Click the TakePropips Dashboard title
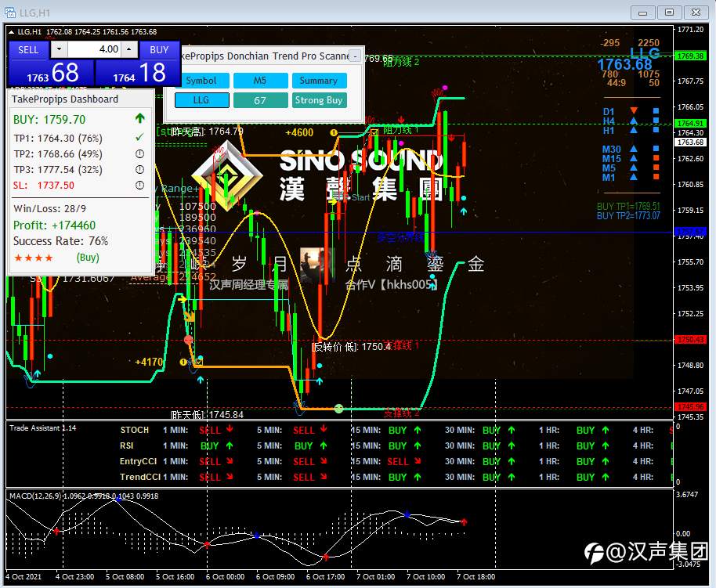The image size is (716, 588). click(x=65, y=99)
